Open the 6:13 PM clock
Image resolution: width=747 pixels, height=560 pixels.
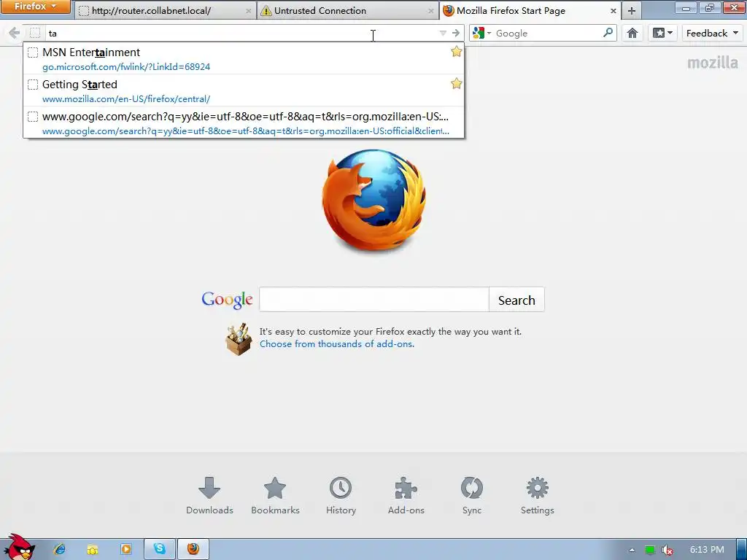pyautogui.click(x=707, y=550)
